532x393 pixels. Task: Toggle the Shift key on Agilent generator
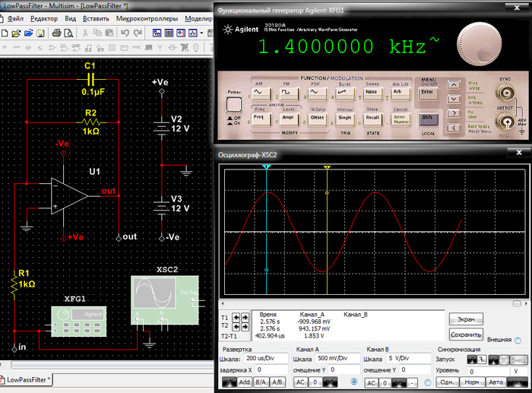pyautogui.click(x=428, y=119)
